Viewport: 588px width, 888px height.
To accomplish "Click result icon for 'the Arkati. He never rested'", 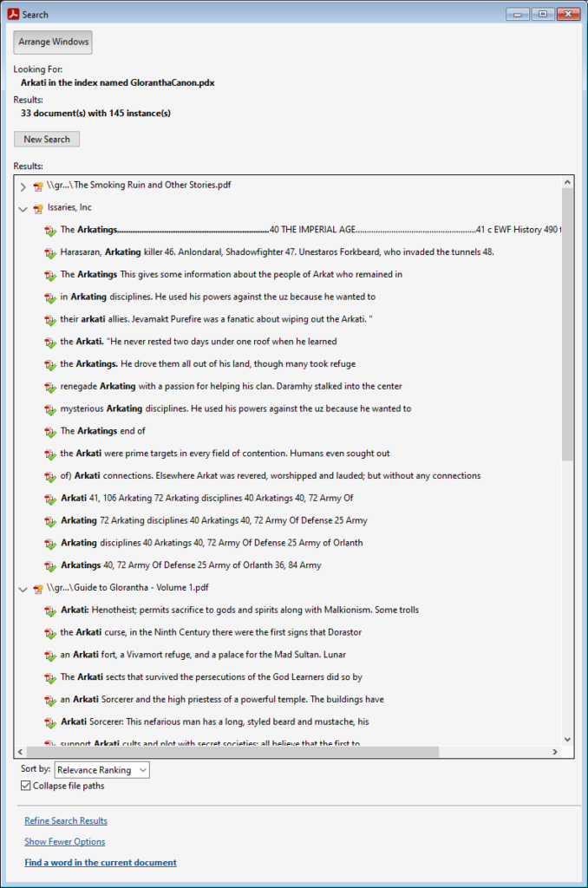I will click(x=50, y=343).
